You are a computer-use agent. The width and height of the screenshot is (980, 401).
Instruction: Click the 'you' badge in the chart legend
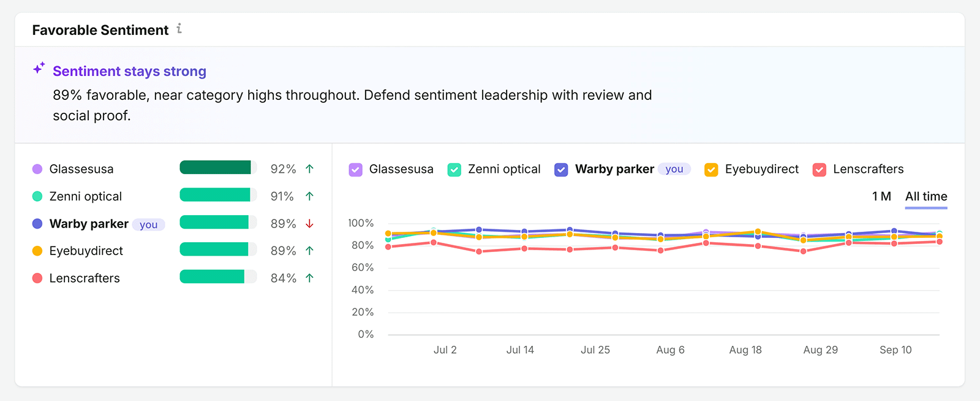click(674, 169)
